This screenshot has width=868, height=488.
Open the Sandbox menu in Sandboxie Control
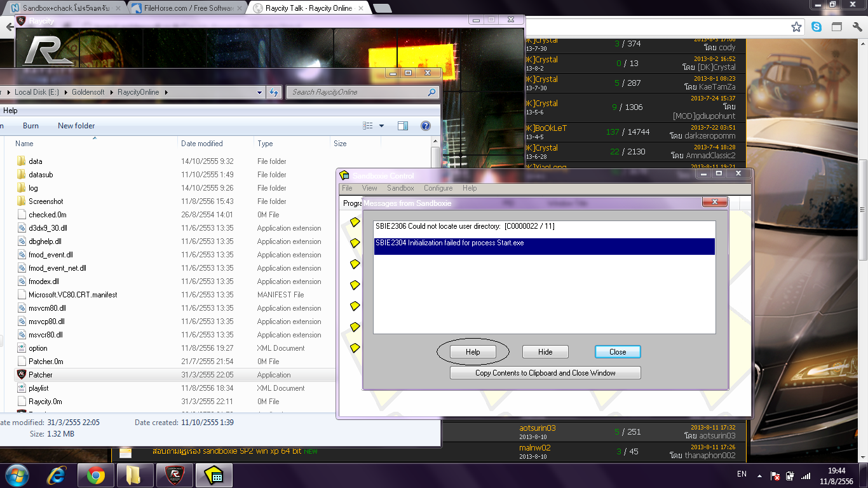point(401,188)
